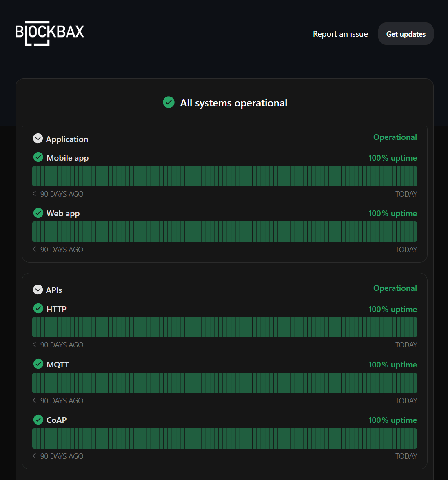Image resolution: width=448 pixels, height=480 pixels.
Task: Click the Web app status check icon
Action: [38, 212]
